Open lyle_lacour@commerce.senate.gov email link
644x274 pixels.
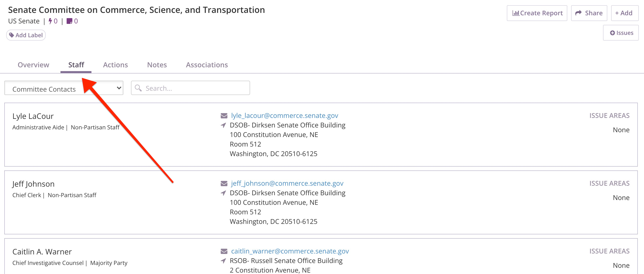pyautogui.click(x=285, y=116)
